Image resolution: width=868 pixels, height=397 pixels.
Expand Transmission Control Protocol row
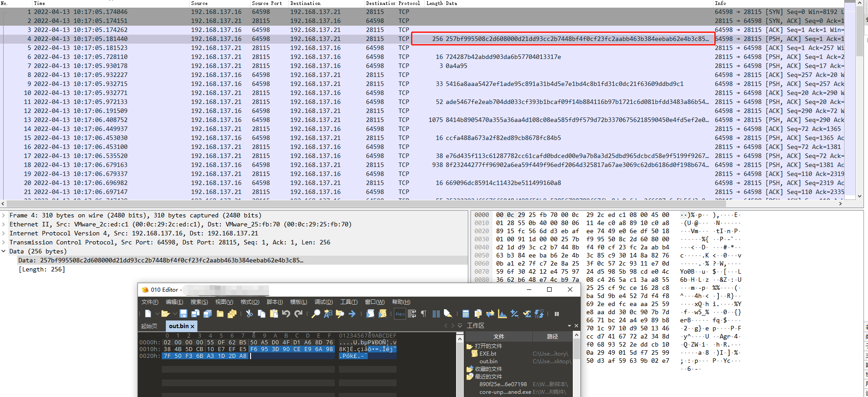pyautogui.click(x=4, y=243)
